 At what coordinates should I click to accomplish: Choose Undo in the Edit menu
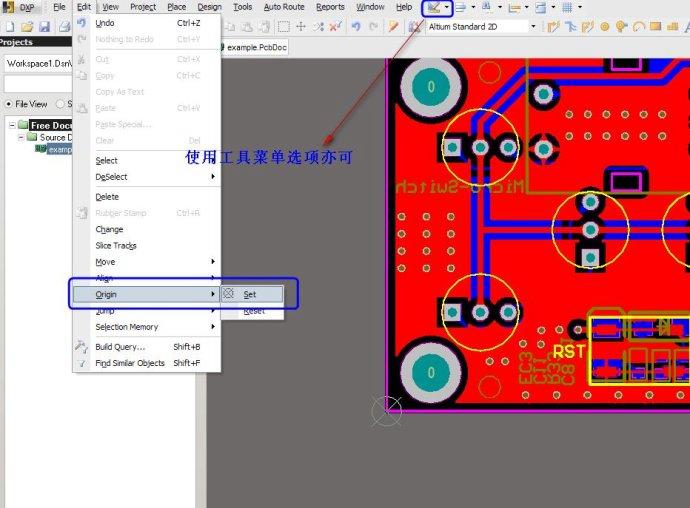click(147, 23)
